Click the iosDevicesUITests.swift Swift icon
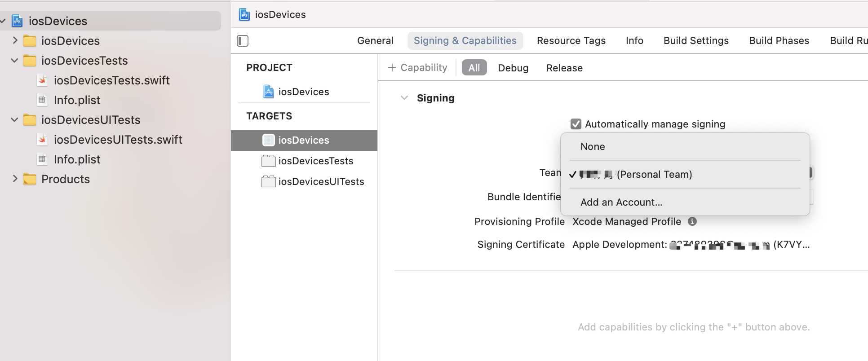Screen dimensions: 868x361 pyautogui.click(x=42, y=140)
